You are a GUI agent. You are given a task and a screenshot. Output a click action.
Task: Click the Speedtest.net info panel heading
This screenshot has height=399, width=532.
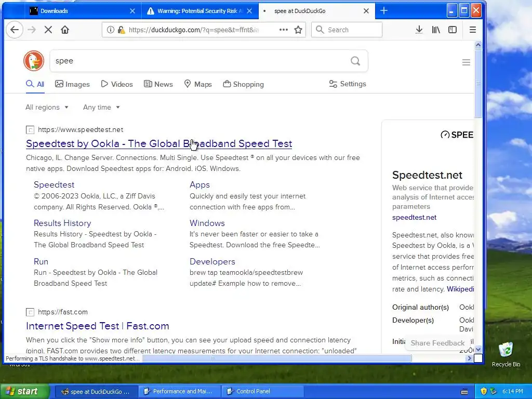(427, 175)
